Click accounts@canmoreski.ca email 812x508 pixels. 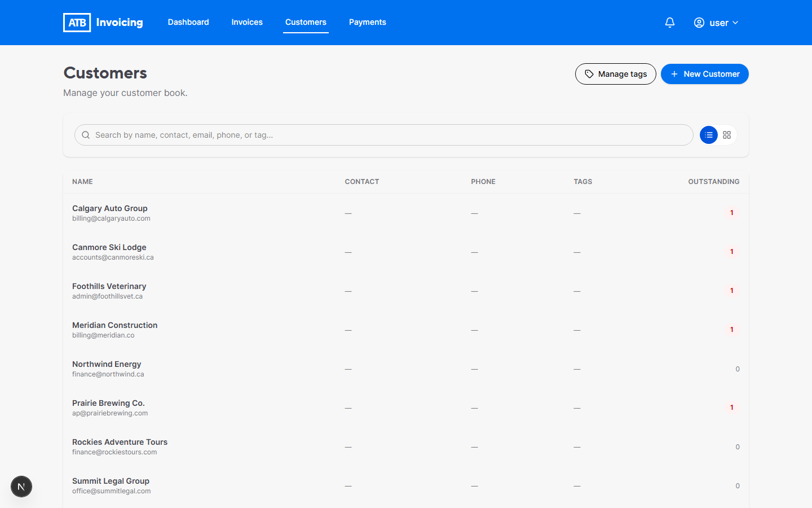[113, 257]
